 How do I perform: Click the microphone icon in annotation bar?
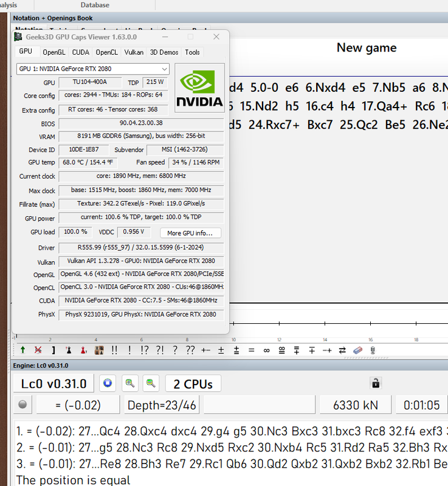[x=373, y=351]
